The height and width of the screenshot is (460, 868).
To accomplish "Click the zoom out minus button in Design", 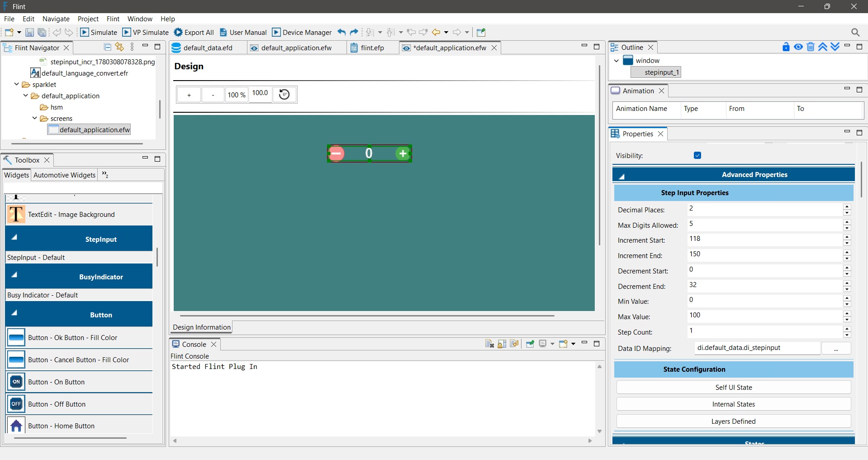I will [213, 95].
